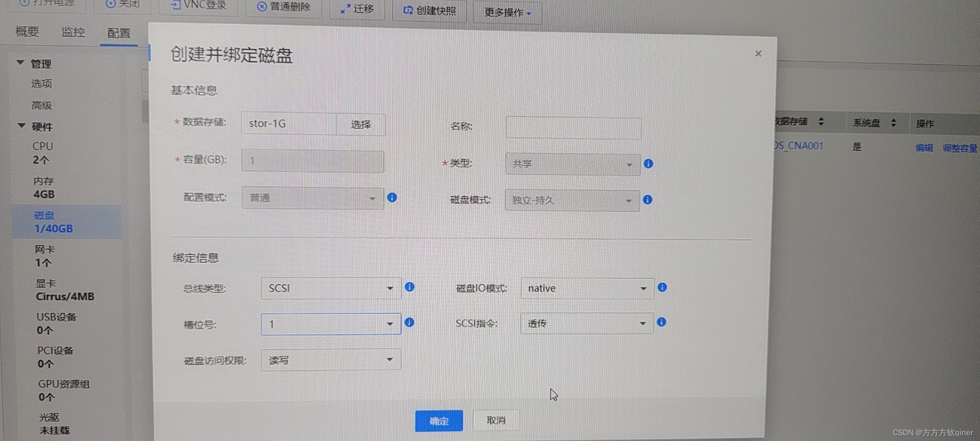Open the 配置模式 dropdown showing 普通
The image size is (980, 441).
coord(312,198)
